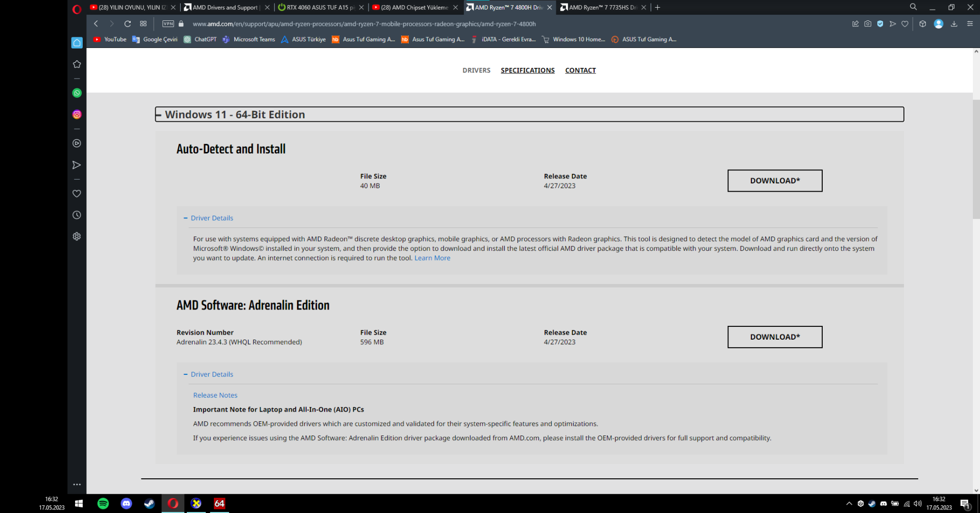This screenshot has width=980, height=513.
Task: Go to the SPECIFICATIONS section
Action: click(x=528, y=70)
